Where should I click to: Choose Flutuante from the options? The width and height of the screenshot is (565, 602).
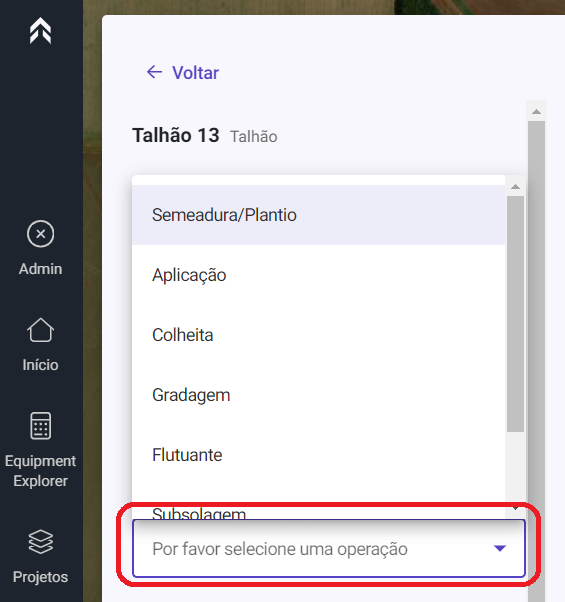(319, 455)
